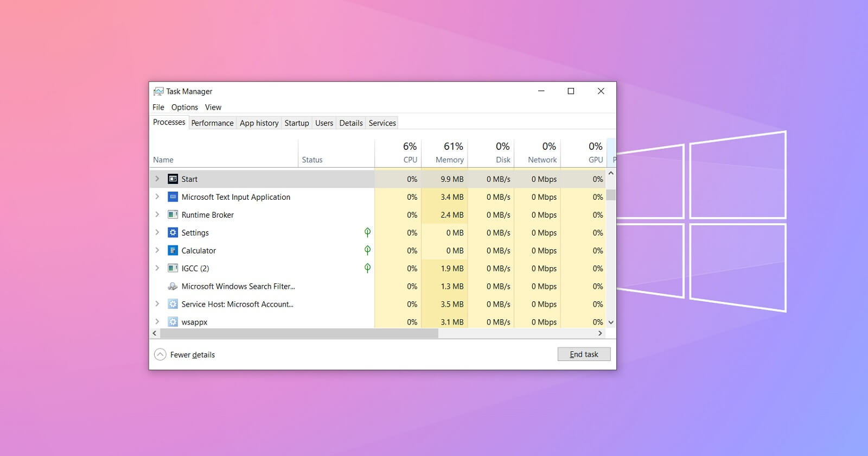Expand the Service Host: Microsoft Account group

click(157, 304)
